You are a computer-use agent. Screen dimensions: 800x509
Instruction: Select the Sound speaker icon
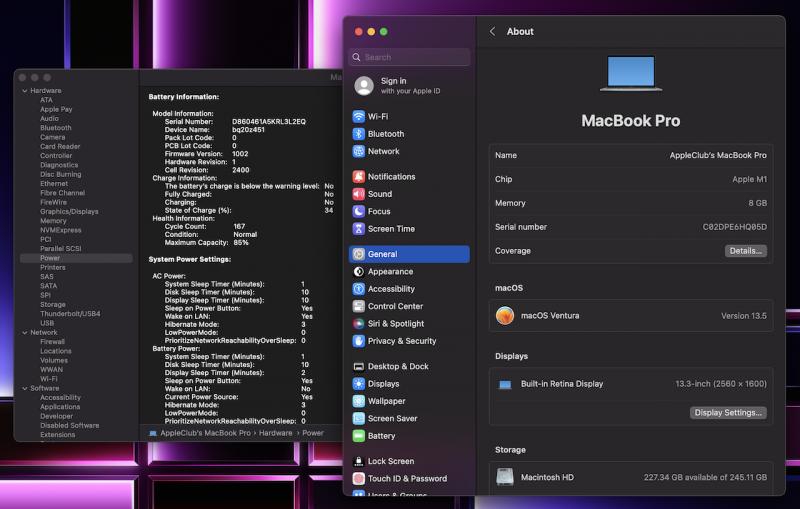(359, 194)
